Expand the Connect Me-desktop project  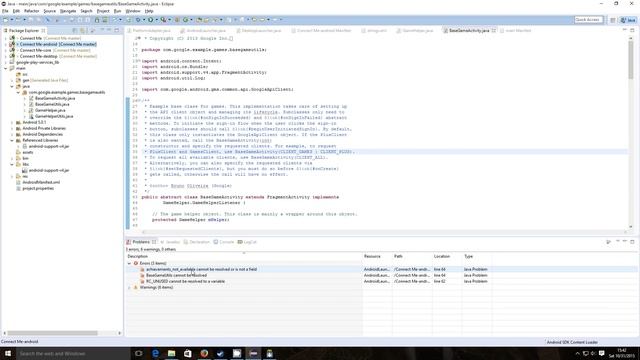click(6, 56)
